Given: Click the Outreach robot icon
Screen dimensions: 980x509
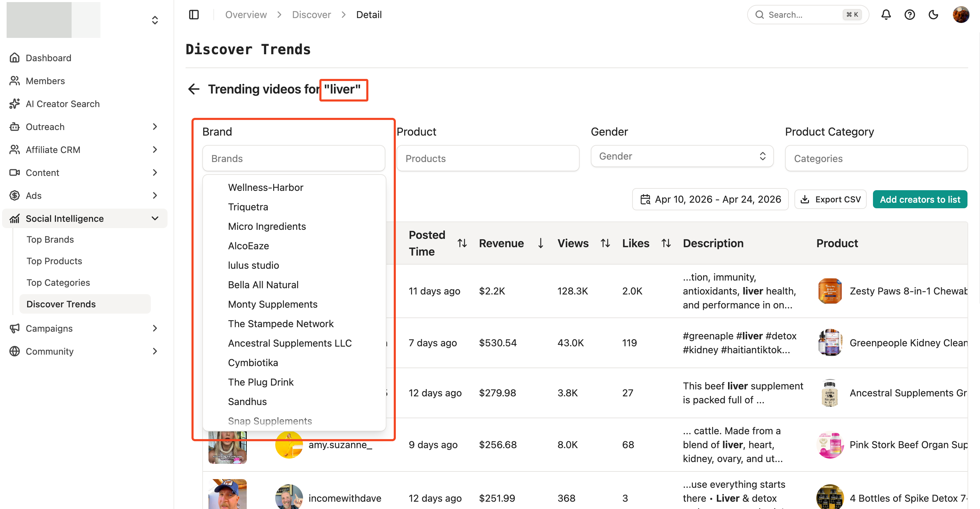Looking at the screenshot, I should tap(15, 127).
